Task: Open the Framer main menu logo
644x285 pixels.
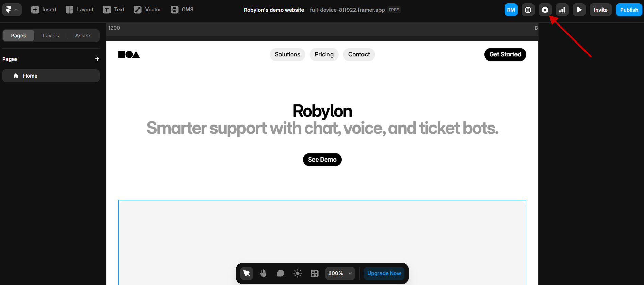Action: (x=12, y=10)
